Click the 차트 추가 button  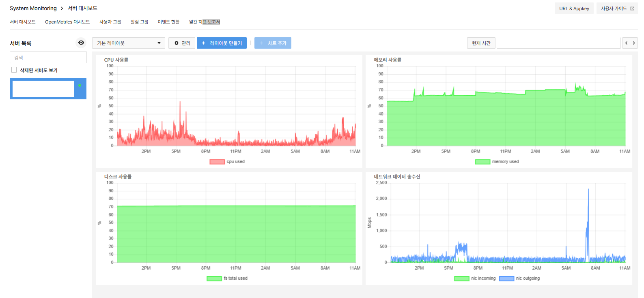coord(273,43)
